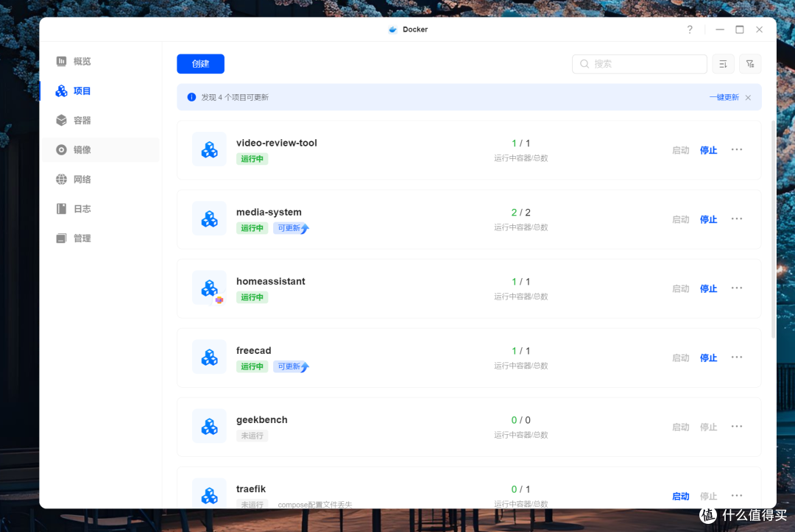Image resolution: width=795 pixels, height=532 pixels.
Task: Click the filter icon beside sort
Action: tap(750, 64)
